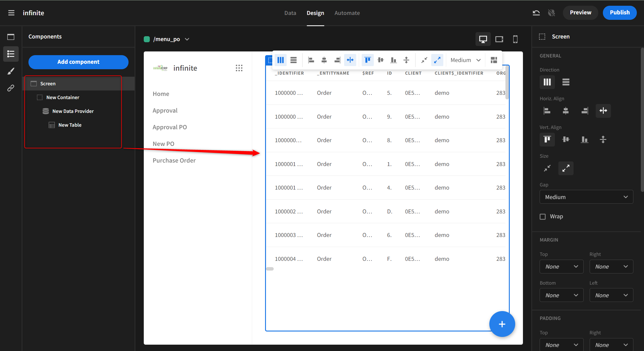Open the Links chain sidebar icon
Image resolution: width=644 pixels, height=351 pixels.
pyautogui.click(x=11, y=88)
